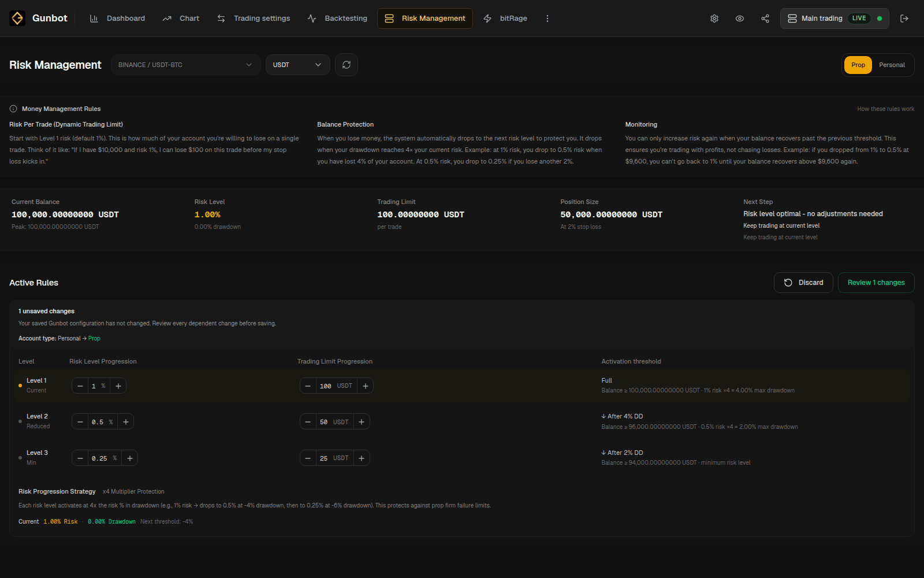Click the LIVE status badge
This screenshot has width=924, height=578.
[x=859, y=18]
